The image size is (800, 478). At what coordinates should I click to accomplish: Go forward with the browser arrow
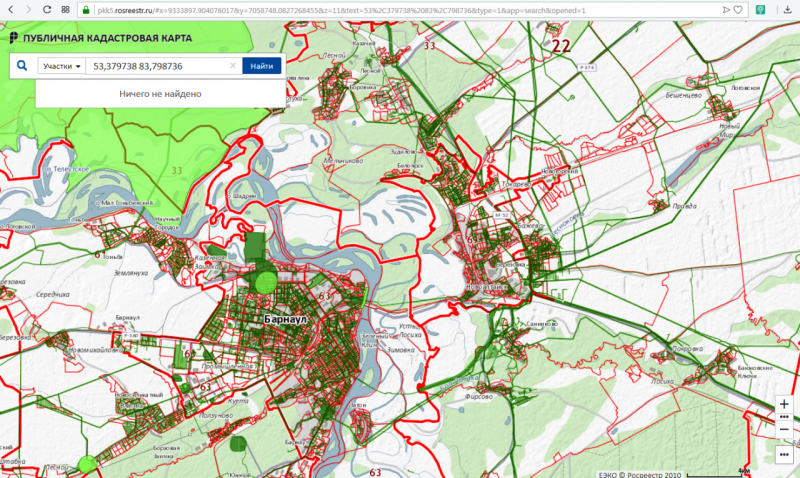click(x=29, y=10)
